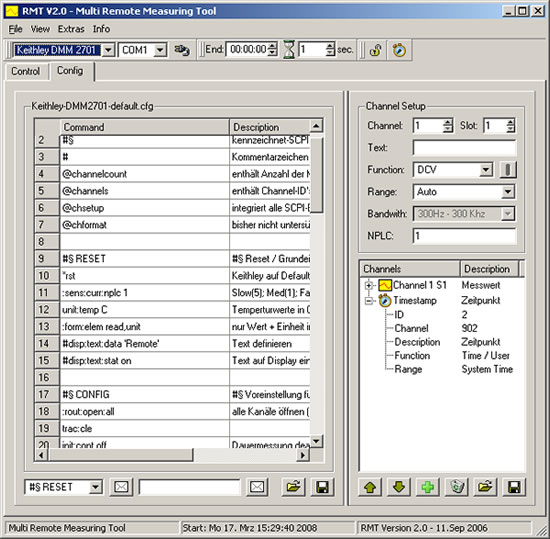Open the Extras menu
The width and height of the screenshot is (550, 539).
(71, 29)
